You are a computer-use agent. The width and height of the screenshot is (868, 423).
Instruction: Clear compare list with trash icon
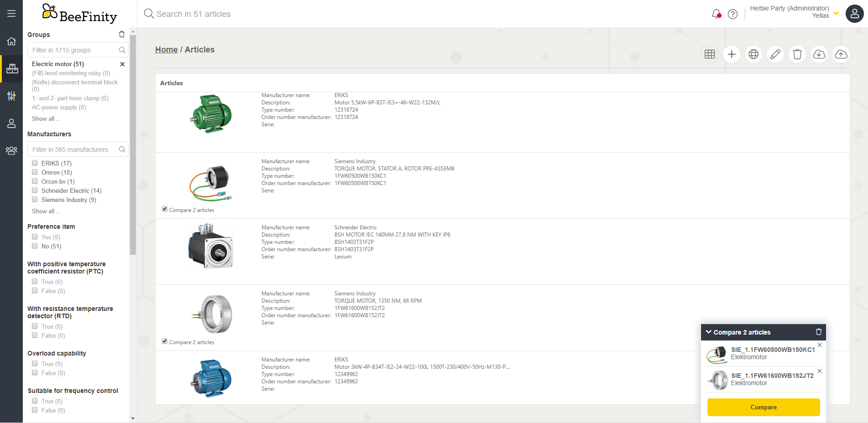click(819, 332)
